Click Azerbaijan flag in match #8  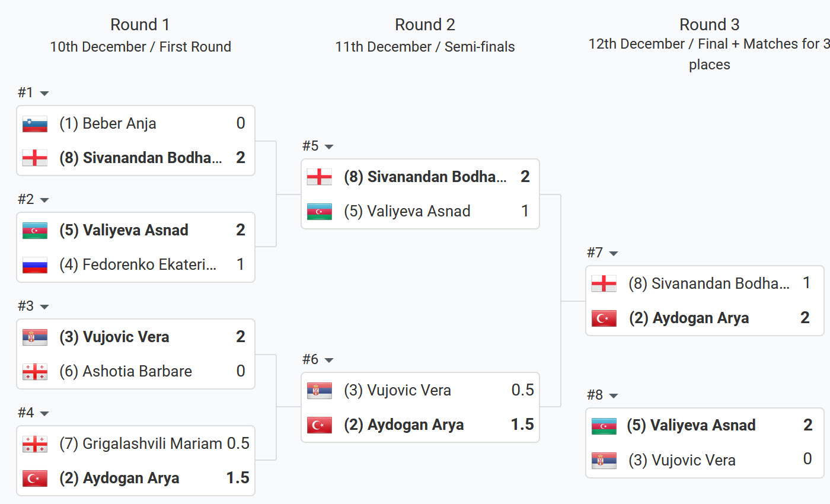coord(604,426)
